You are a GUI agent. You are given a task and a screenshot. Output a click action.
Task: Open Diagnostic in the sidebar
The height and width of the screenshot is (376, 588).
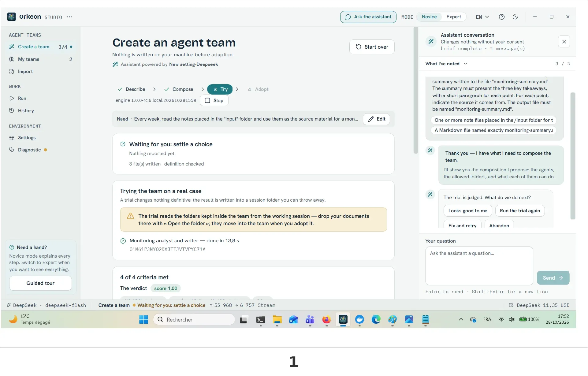click(41, 150)
